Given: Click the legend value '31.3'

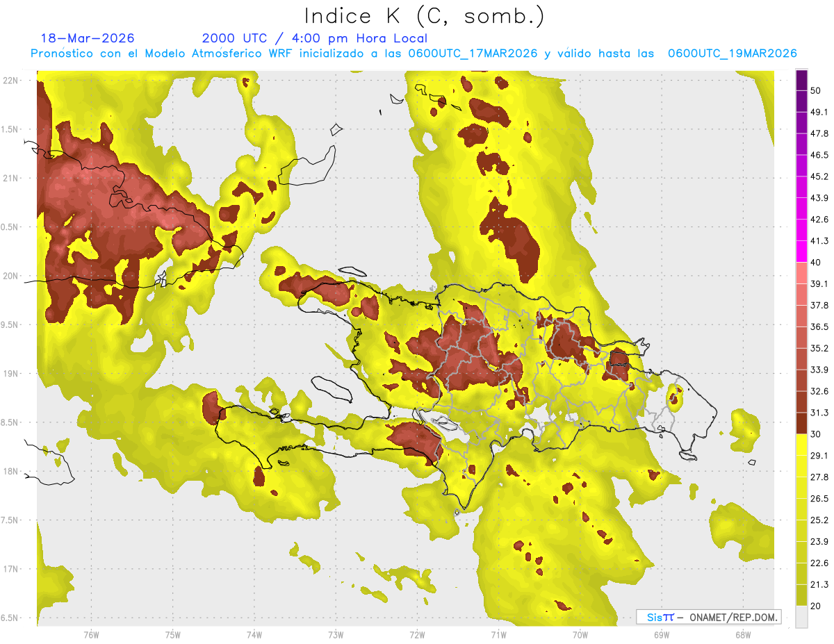Looking at the screenshot, I should [819, 413].
